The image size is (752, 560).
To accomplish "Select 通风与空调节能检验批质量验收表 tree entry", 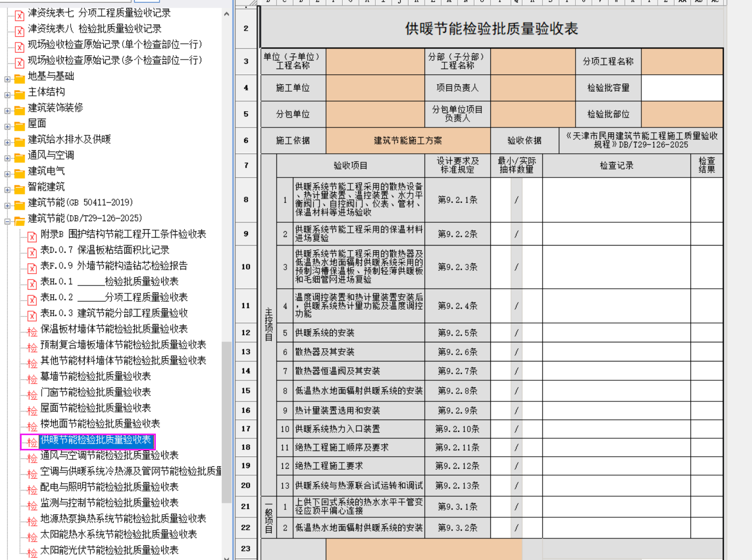I will [109, 455].
